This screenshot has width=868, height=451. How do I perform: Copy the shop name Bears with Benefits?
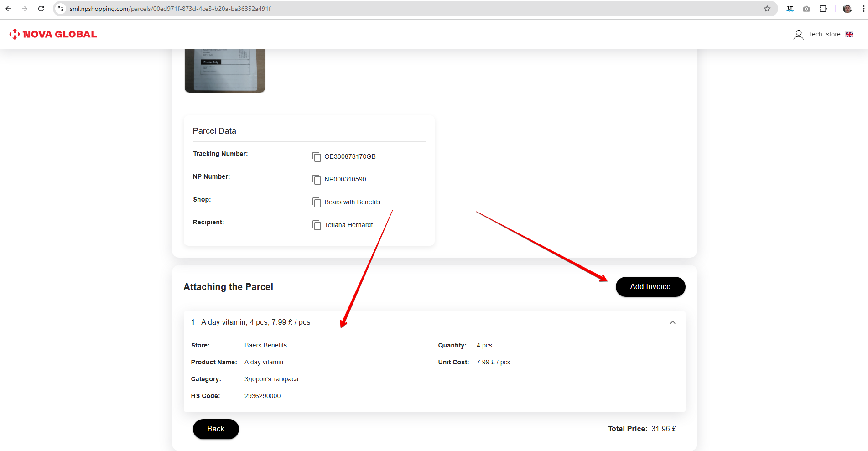pyautogui.click(x=317, y=202)
